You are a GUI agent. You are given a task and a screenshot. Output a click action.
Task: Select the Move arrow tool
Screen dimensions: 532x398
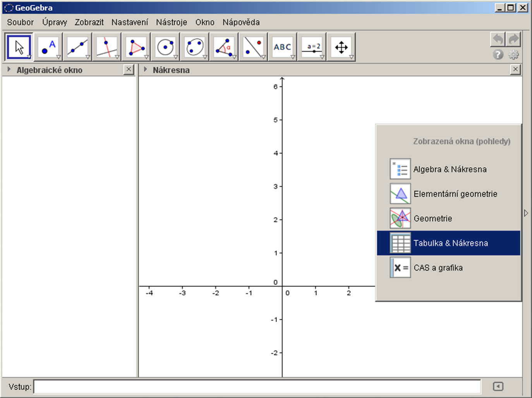click(x=19, y=47)
